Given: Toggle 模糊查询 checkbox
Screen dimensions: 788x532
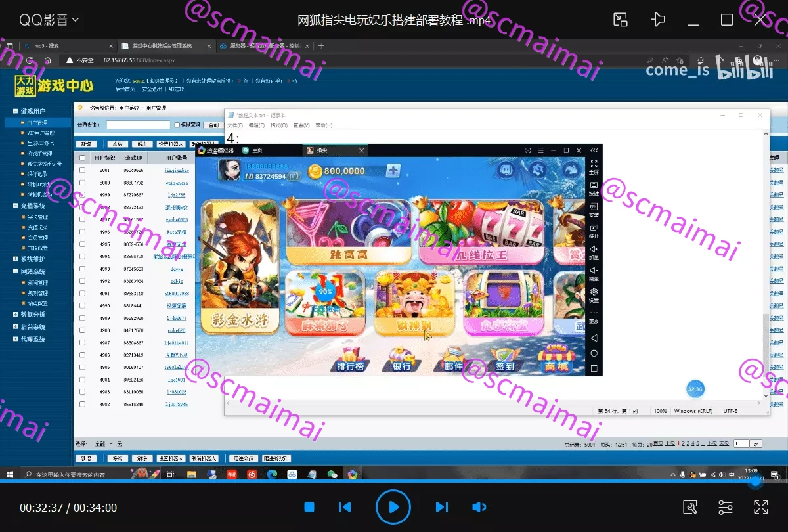Looking at the screenshot, I should (x=177, y=125).
